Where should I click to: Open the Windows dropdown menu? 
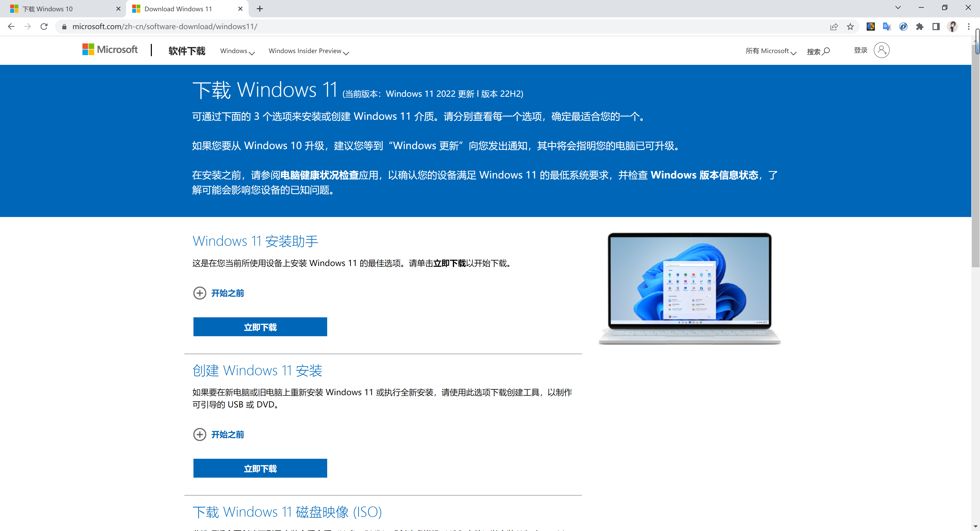coord(237,51)
